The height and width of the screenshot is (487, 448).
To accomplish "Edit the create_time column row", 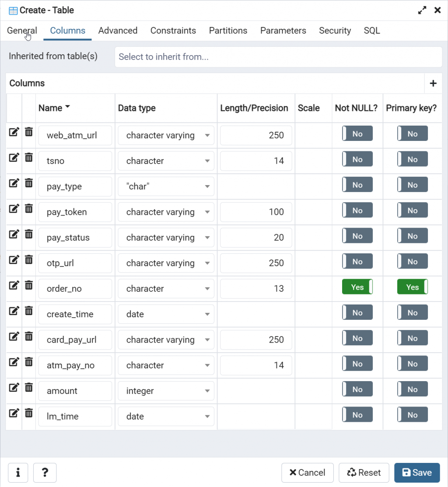I will pyautogui.click(x=14, y=311).
